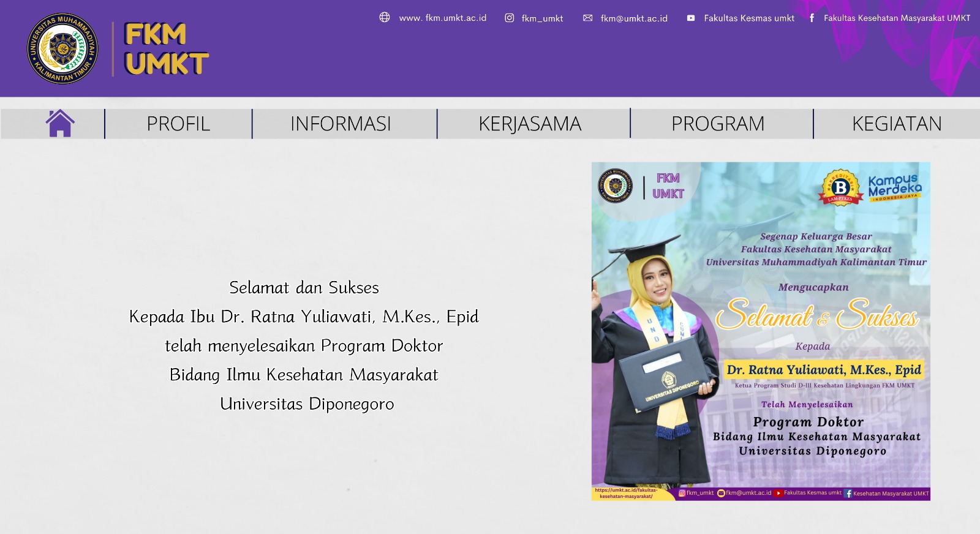Click 'Universitas Diponegoro' text on left
The width and height of the screenshot is (980, 534).
[307, 404]
